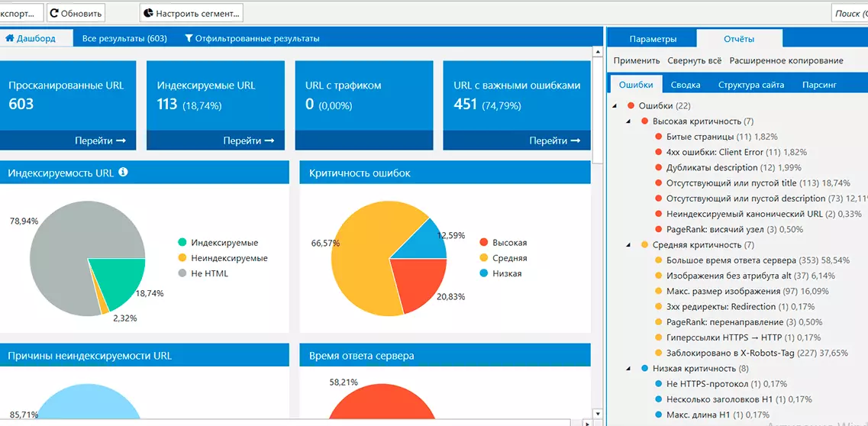Switch to Отчёты tab
This screenshot has height=426, width=868.
click(x=739, y=39)
